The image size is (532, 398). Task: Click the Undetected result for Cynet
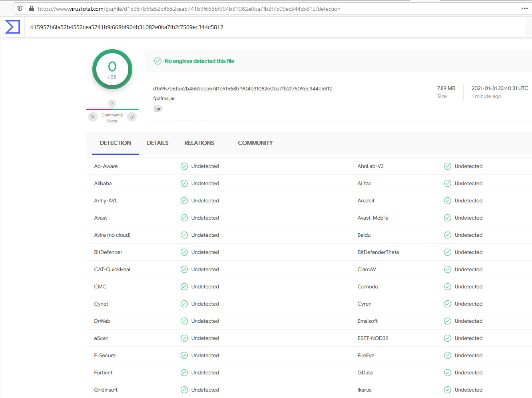[205, 304]
